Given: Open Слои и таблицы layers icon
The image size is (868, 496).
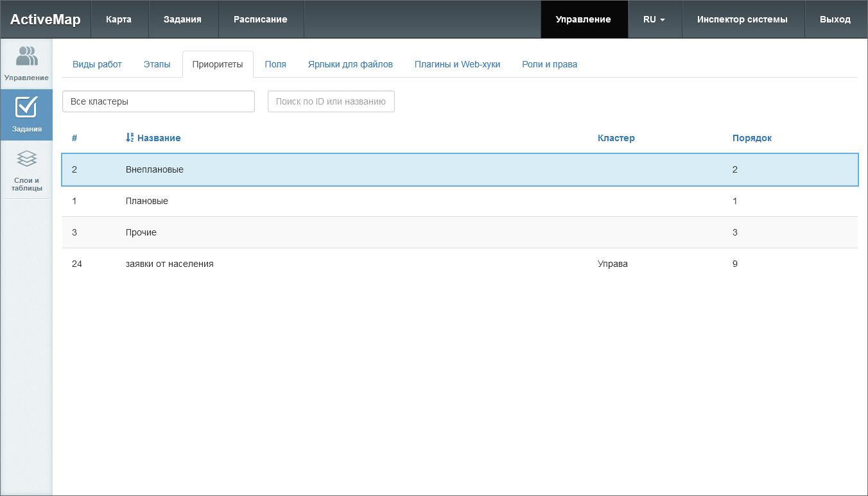Looking at the screenshot, I should coord(26,159).
